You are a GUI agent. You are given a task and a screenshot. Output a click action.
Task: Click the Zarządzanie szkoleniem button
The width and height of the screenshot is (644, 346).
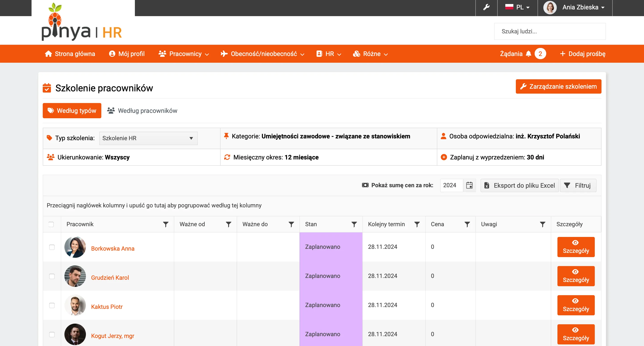559,86
